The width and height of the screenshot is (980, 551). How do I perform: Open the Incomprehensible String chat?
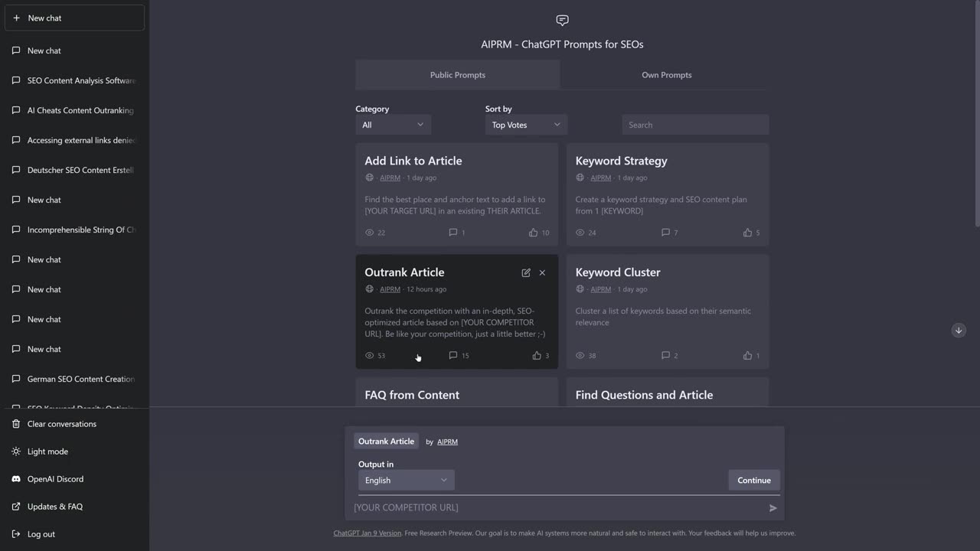pos(74,230)
